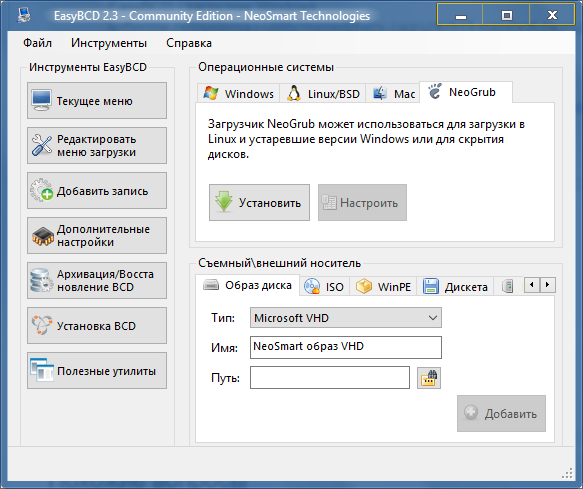Select the NeoGrub tab
This screenshot has width=583, height=489.
pyautogui.click(x=466, y=92)
